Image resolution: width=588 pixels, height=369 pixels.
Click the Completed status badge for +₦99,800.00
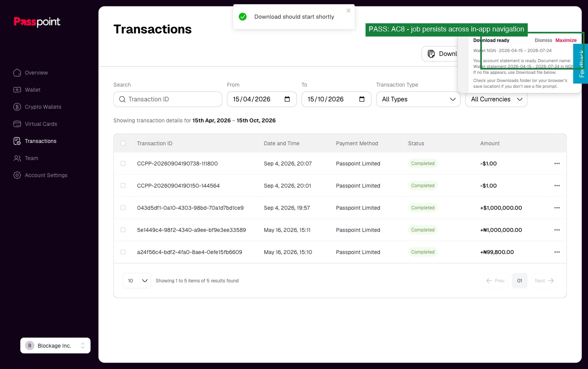(423, 252)
